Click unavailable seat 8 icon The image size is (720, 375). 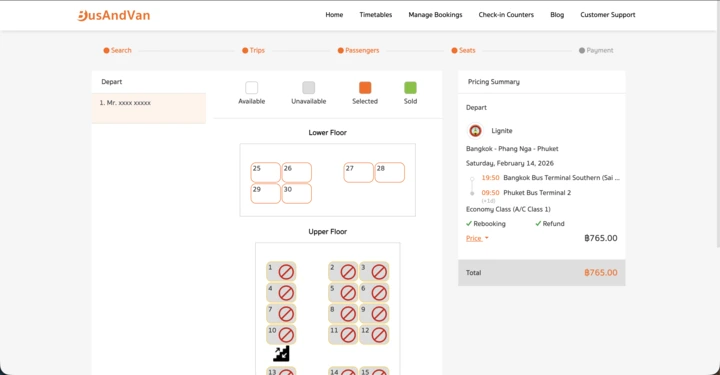coord(348,314)
